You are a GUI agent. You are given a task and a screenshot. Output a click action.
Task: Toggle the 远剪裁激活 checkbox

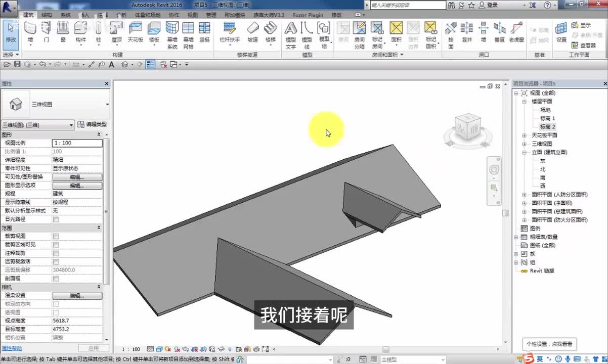point(56,261)
